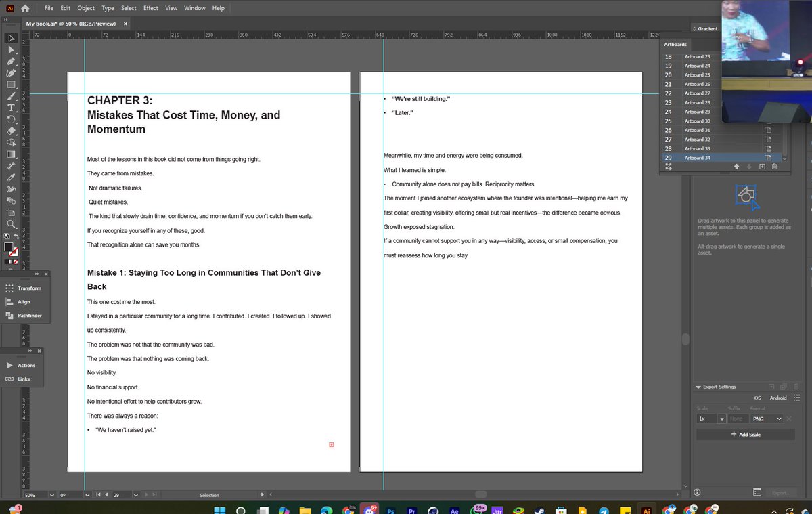Image resolution: width=812 pixels, height=514 pixels.
Task: Select the Paintbrush tool
Action: tap(11, 96)
